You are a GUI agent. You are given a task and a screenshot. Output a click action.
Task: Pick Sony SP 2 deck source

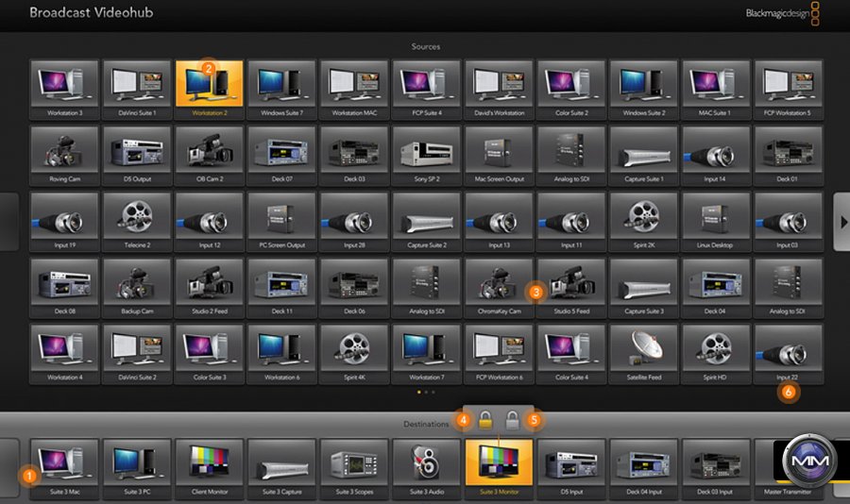coord(427,156)
